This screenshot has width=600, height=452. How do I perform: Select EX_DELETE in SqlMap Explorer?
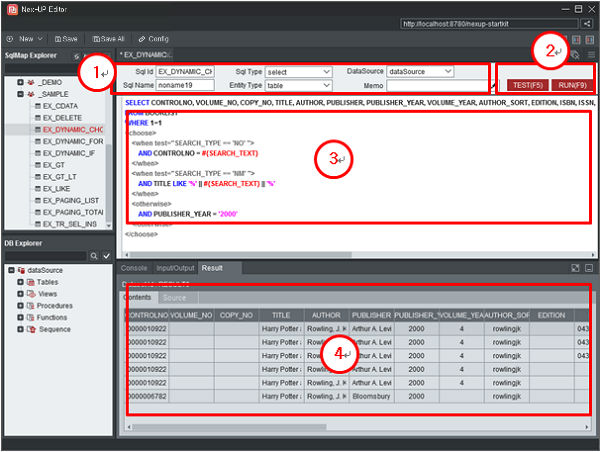click(62, 118)
